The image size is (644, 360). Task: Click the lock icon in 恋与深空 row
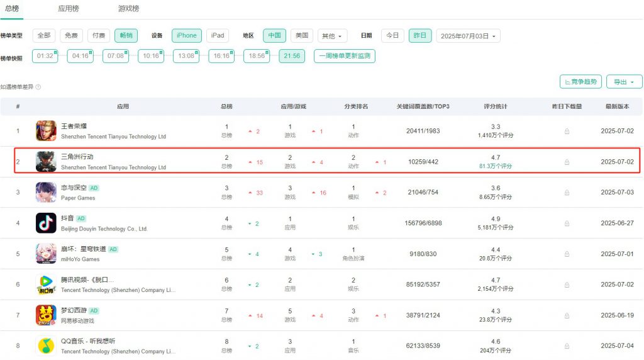(x=567, y=193)
